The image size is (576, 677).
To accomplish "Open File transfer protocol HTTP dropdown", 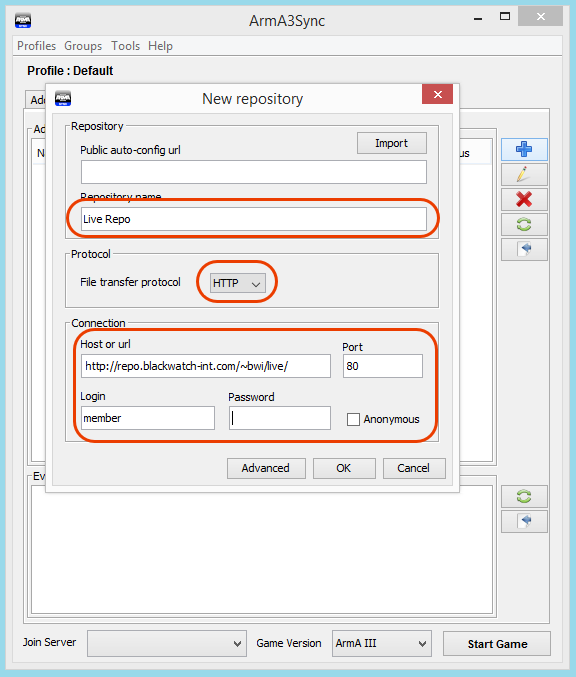I will click(237, 283).
